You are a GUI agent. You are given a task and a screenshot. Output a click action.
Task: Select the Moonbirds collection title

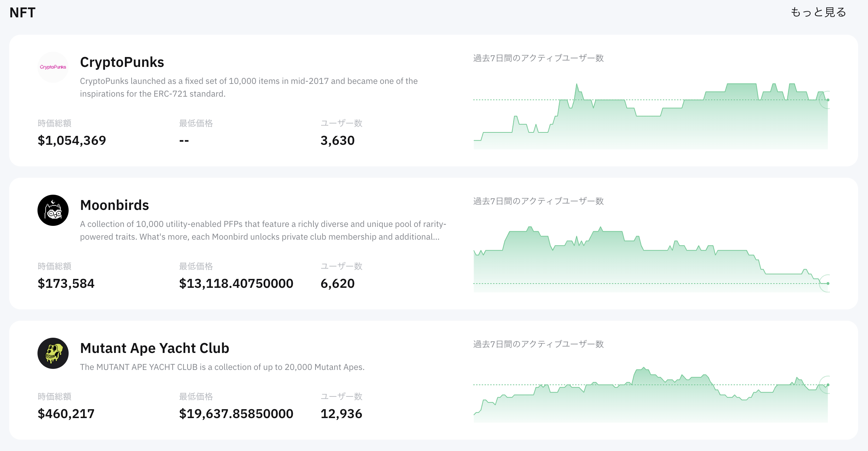115,205
